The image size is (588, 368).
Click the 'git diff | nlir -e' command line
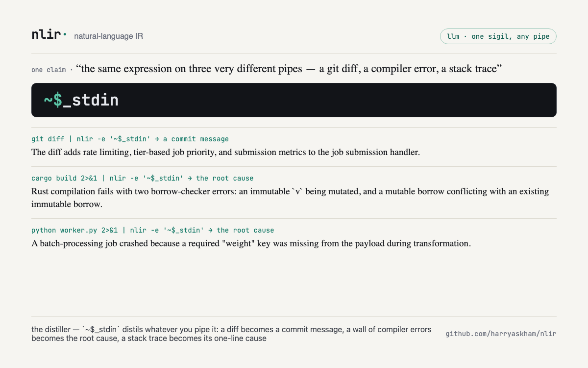tap(130, 139)
